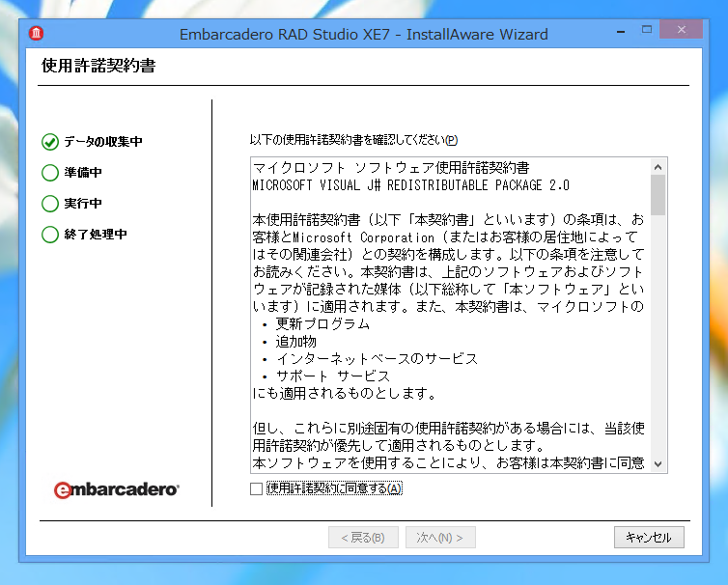The width and height of the screenshot is (728, 585).
Task: Click the キャンセル button
Action: tap(649, 537)
